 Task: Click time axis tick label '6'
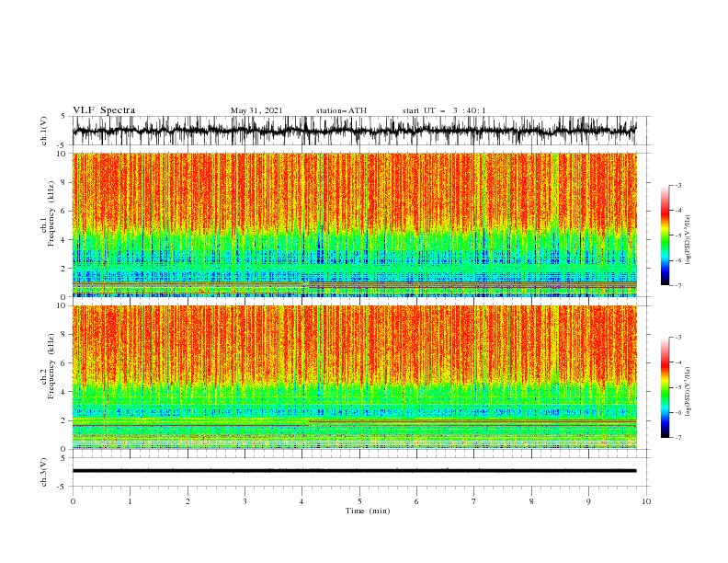click(417, 501)
